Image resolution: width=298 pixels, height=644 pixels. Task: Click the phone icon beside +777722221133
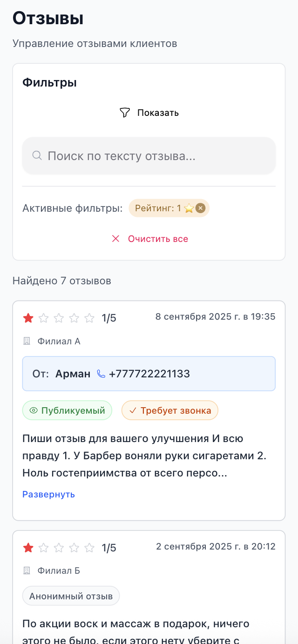101,373
